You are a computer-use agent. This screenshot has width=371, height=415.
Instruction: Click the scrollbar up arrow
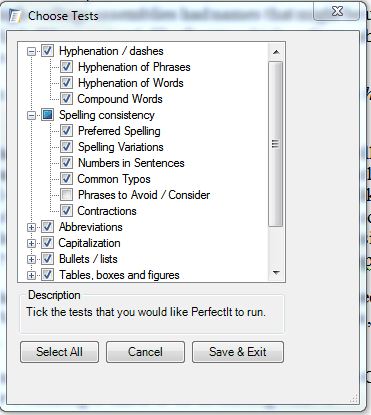point(276,52)
